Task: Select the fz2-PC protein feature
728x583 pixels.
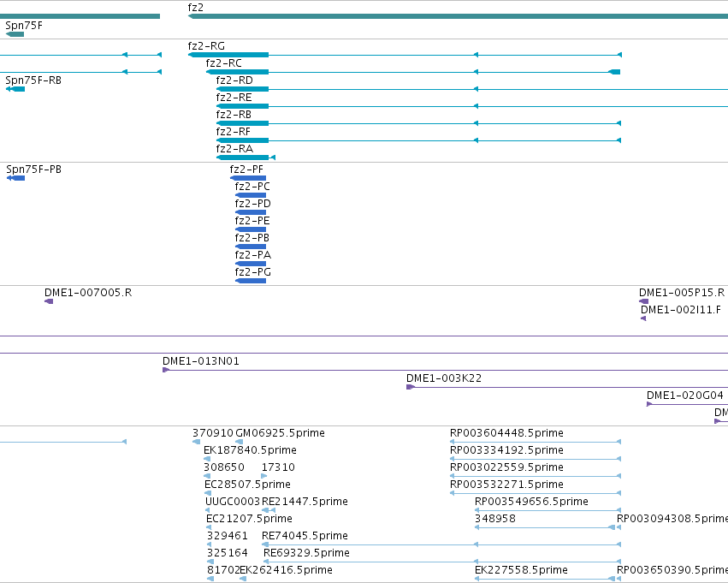Action: click(x=251, y=195)
